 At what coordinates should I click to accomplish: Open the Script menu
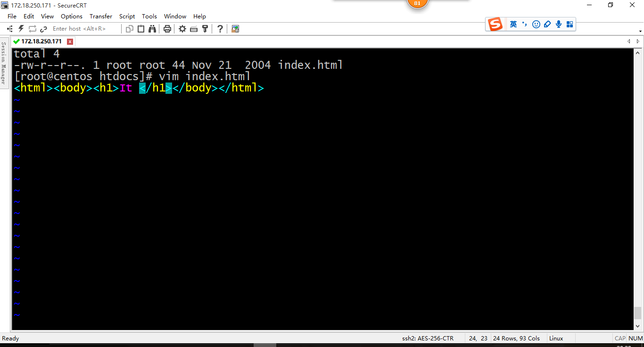[x=127, y=16]
